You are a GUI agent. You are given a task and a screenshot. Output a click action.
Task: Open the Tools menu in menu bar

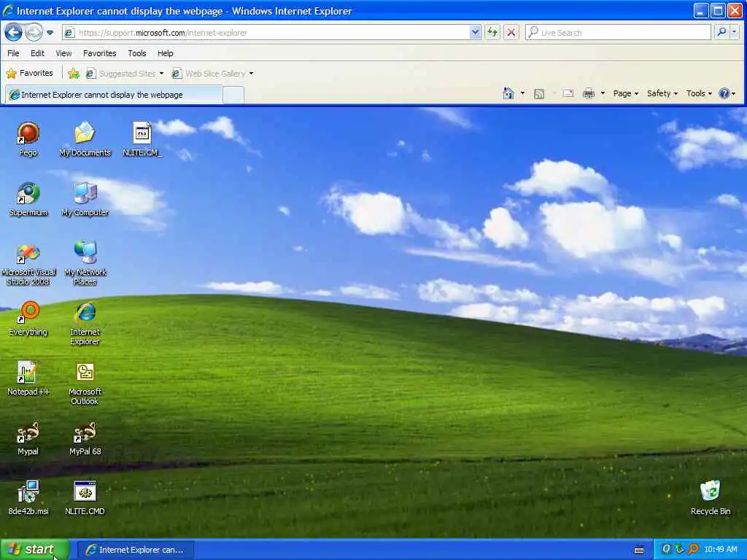pos(136,53)
